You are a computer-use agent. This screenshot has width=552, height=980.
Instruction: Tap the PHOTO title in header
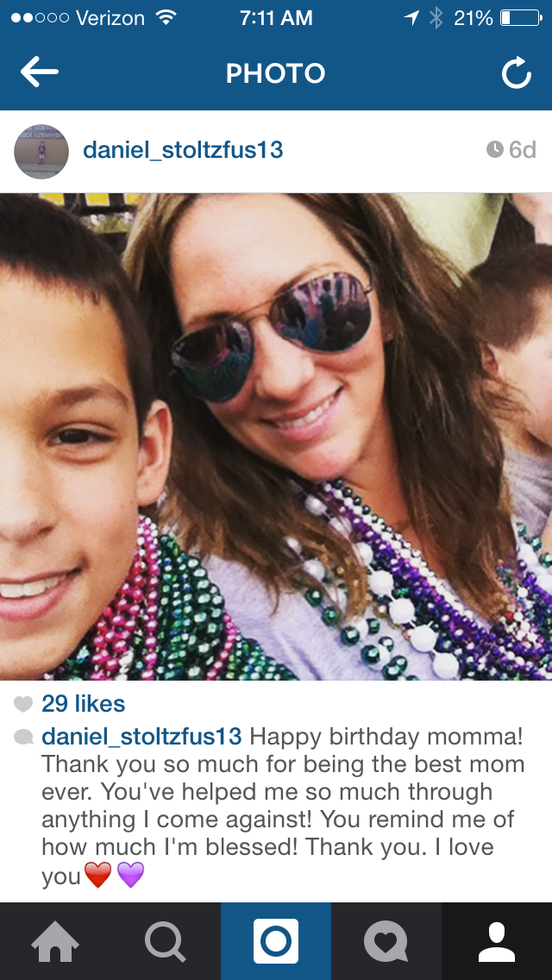pyautogui.click(x=276, y=73)
